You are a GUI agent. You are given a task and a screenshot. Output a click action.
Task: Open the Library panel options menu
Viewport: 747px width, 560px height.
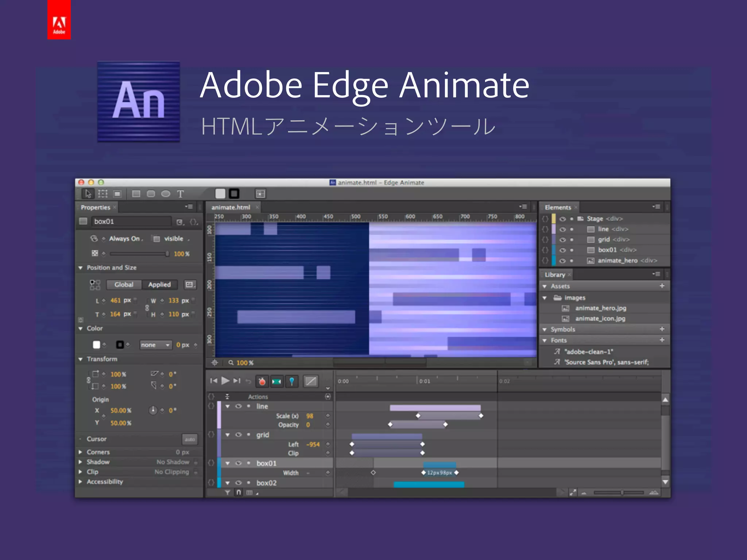[x=656, y=274]
